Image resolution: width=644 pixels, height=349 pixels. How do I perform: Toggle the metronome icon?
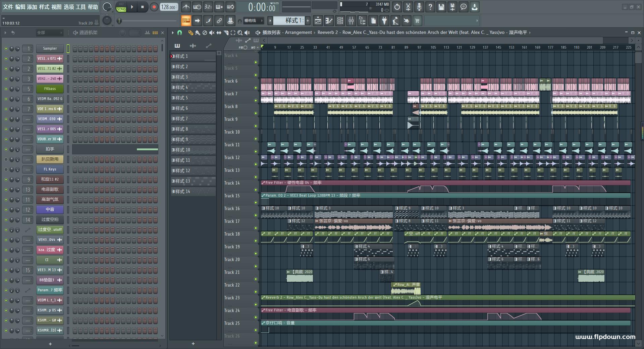pos(186,7)
